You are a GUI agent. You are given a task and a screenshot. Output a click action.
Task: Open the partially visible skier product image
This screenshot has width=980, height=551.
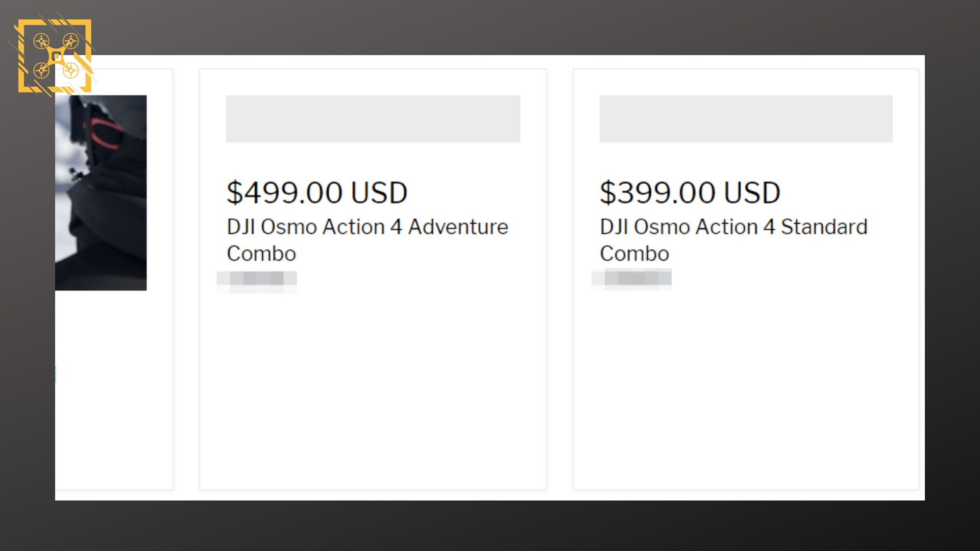101,192
